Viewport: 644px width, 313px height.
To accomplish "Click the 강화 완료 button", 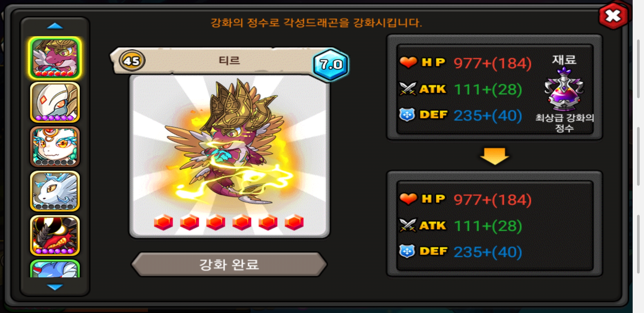I will tap(229, 264).
